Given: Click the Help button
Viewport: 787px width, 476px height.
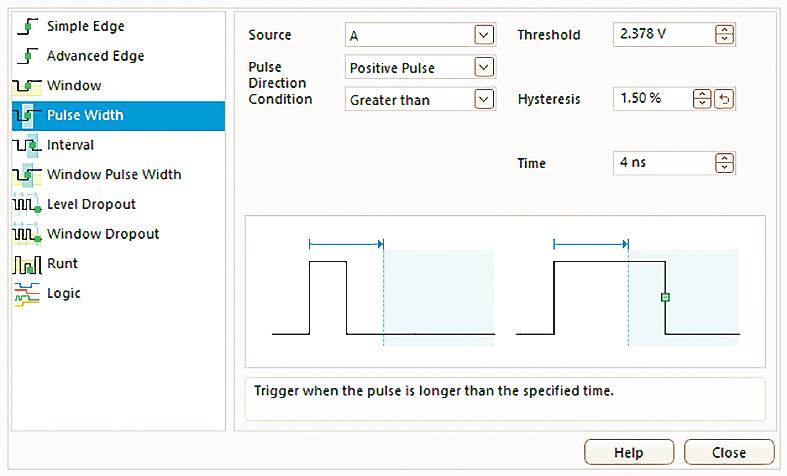Looking at the screenshot, I should coord(629,452).
